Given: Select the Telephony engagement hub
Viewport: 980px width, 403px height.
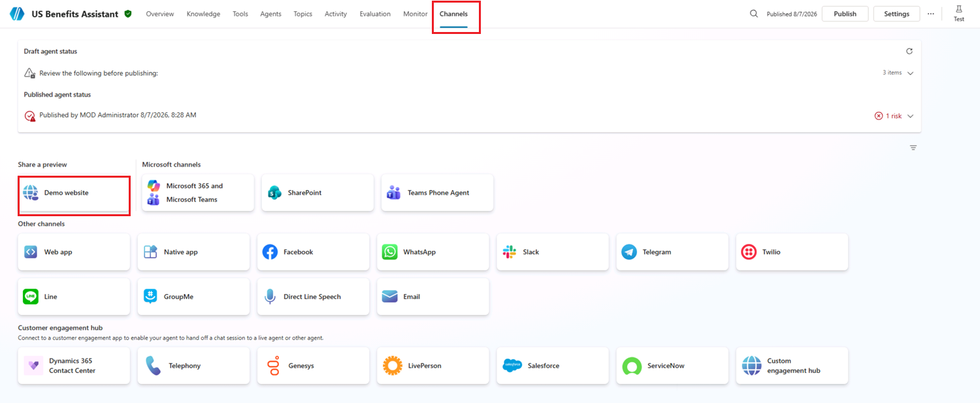Looking at the screenshot, I should tap(193, 366).
